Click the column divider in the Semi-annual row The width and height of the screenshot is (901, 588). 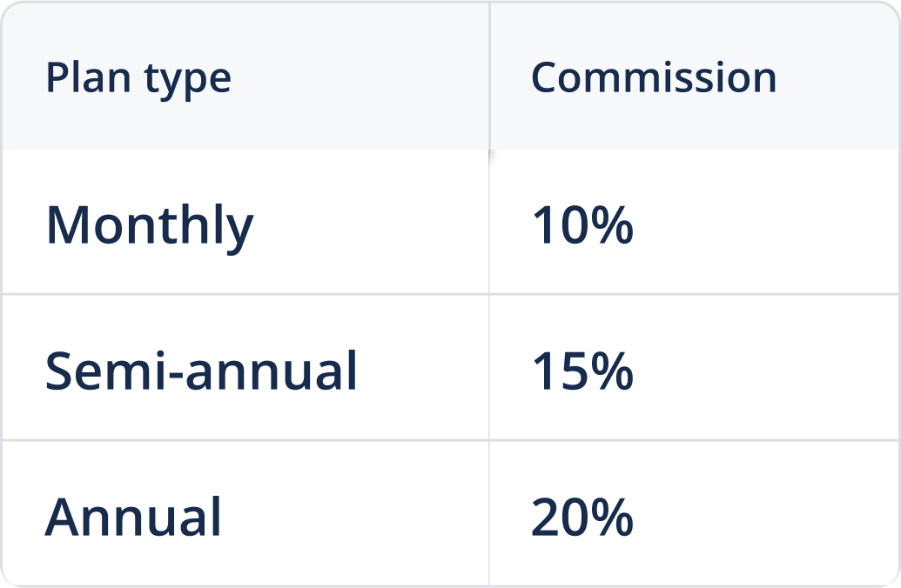click(489, 367)
